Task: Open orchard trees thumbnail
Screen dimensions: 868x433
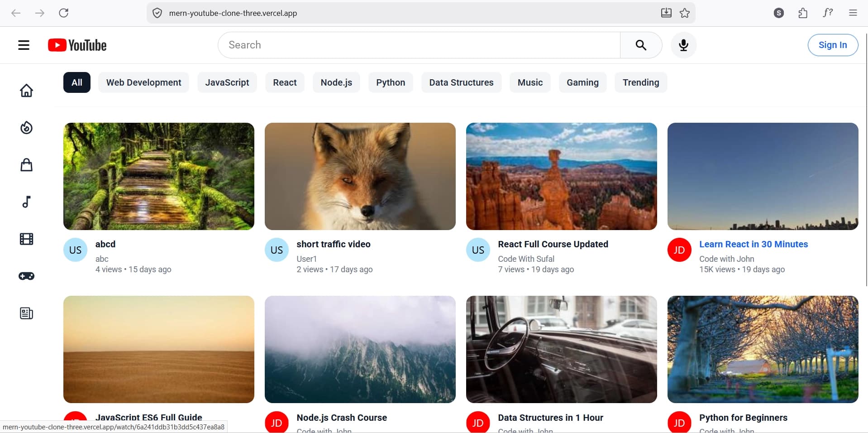Action: coord(763,349)
